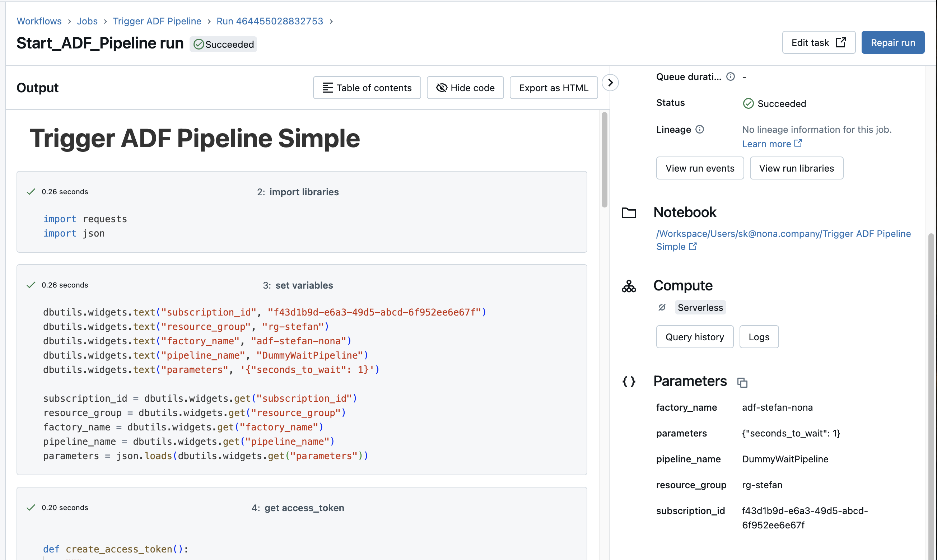This screenshot has width=937, height=560.
Task: Click the Lineage info icon
Action: [699, 130]
